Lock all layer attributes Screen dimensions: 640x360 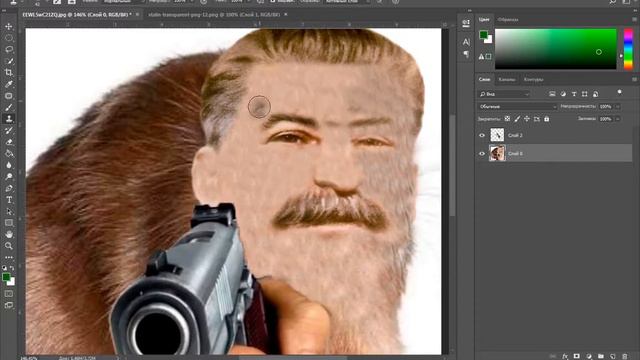(x=547, y=119)
